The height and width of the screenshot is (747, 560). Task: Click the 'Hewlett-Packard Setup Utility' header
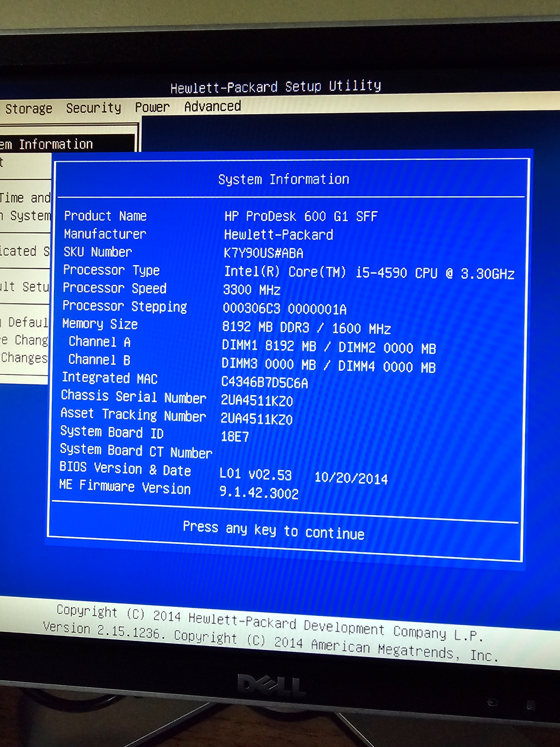[275, 86]
